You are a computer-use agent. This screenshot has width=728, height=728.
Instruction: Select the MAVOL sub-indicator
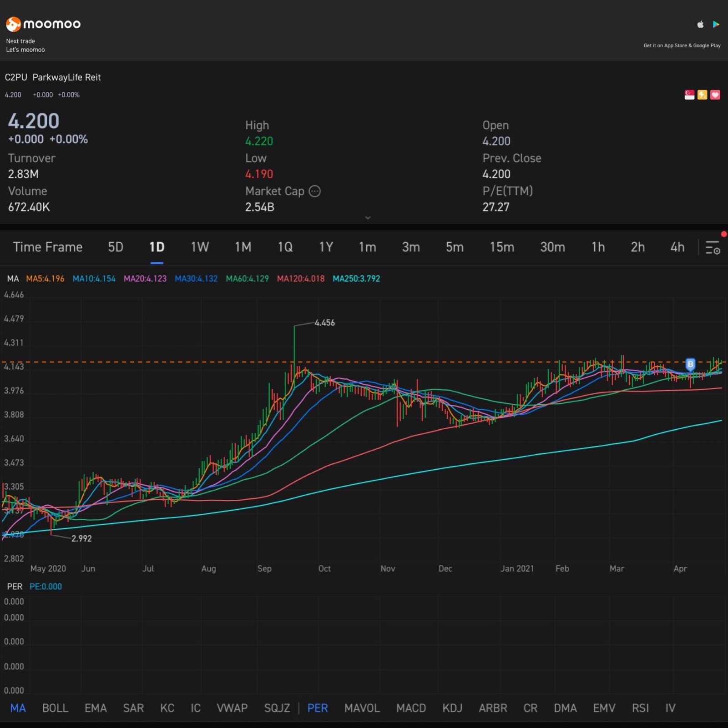[362, 708]
